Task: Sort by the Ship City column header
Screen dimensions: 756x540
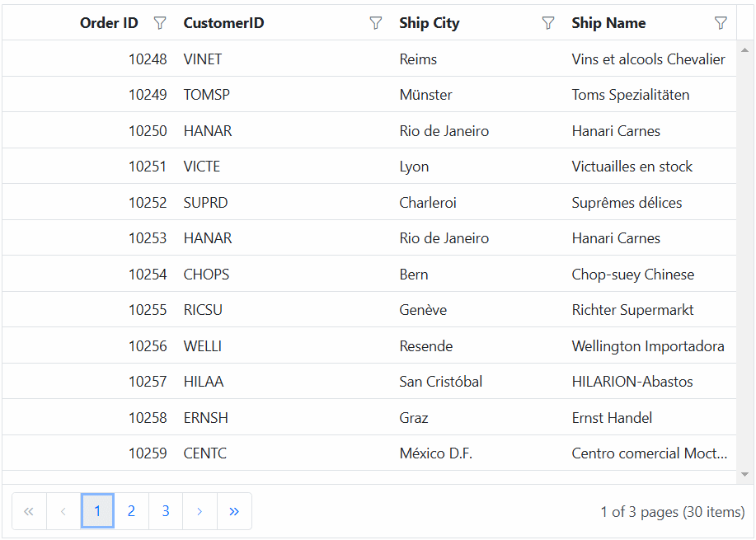Action: tap(429, 23)
